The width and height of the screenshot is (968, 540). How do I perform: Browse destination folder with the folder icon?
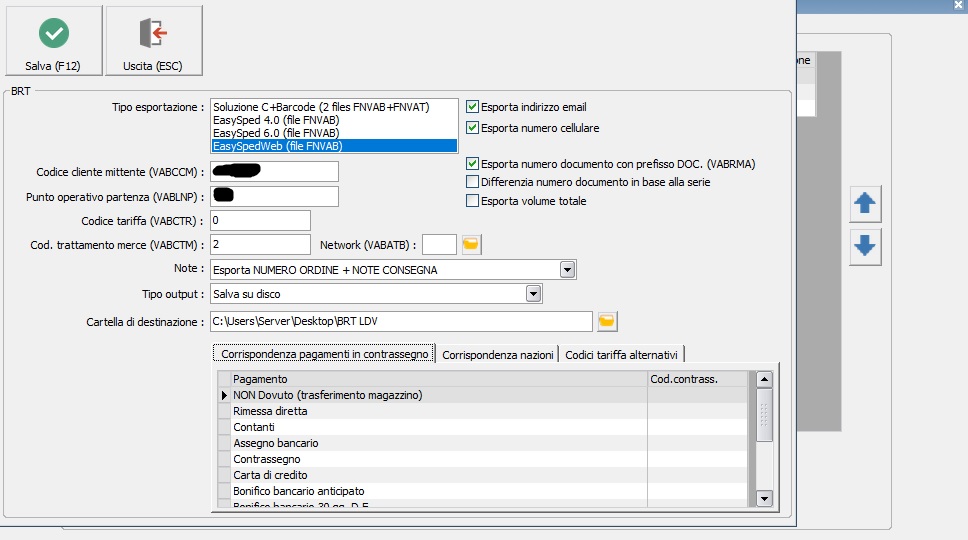[607, 321]
